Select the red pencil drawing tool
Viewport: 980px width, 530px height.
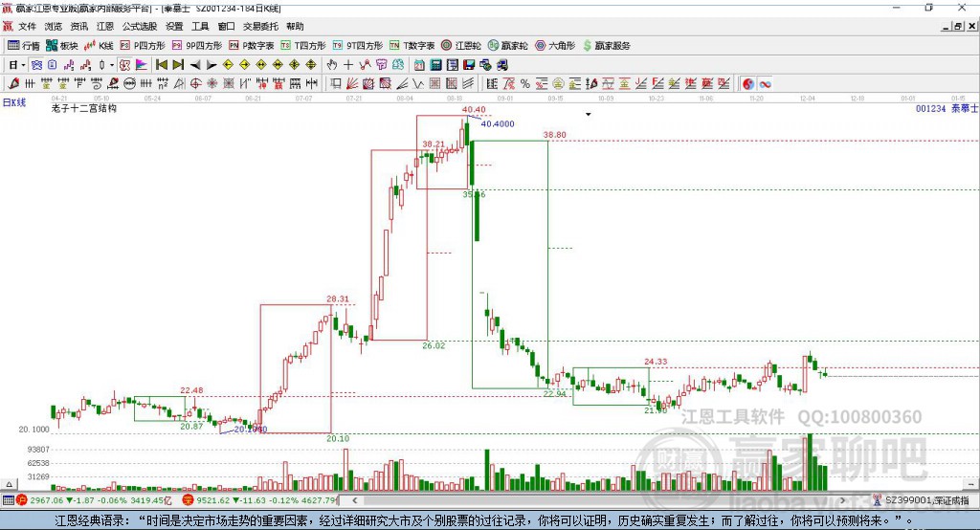click(13, 84)
